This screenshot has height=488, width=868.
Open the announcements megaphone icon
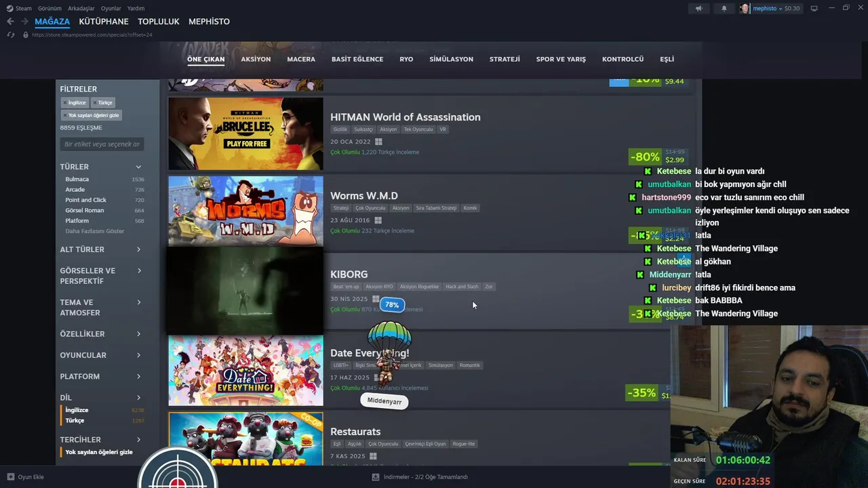[x=698, y=8]
